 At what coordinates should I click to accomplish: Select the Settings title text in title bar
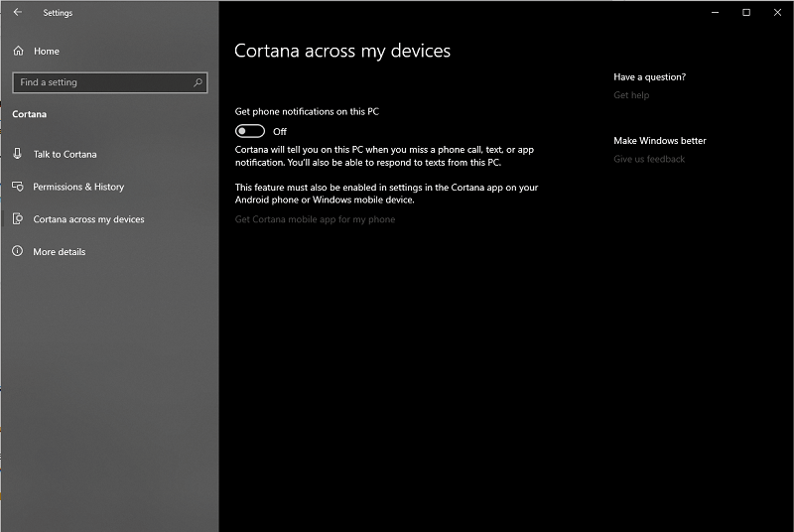pyautogui.click(x=58, y=13)
